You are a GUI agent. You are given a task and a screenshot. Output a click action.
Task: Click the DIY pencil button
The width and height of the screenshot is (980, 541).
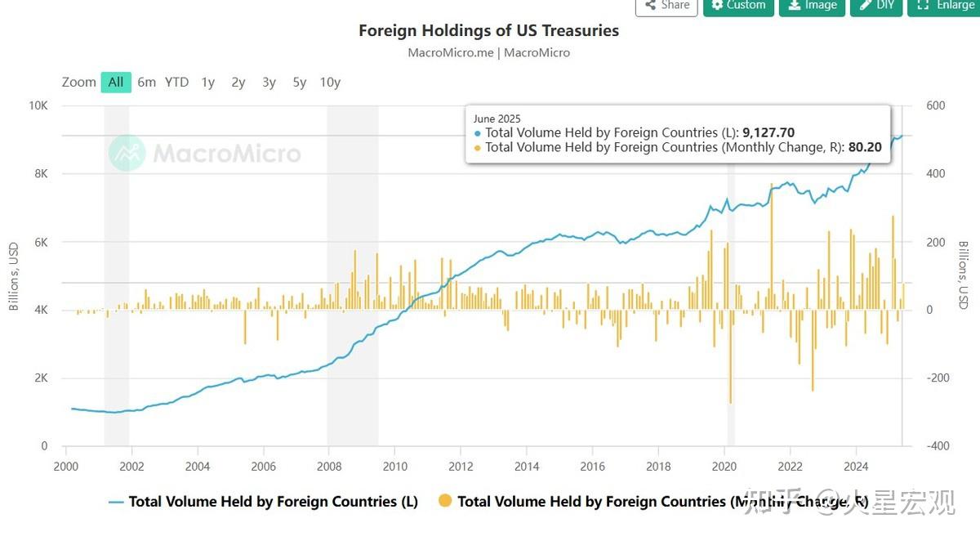pyautogui.click(x=876, y=6)
